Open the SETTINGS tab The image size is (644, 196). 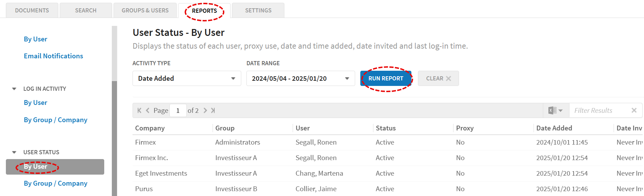[x=258, y=10]
